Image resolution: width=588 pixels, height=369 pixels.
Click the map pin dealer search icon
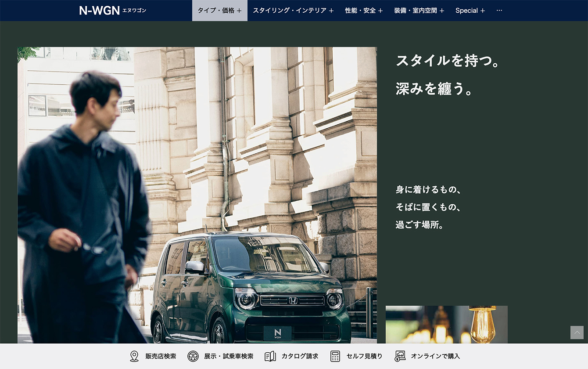click(134, 356)
